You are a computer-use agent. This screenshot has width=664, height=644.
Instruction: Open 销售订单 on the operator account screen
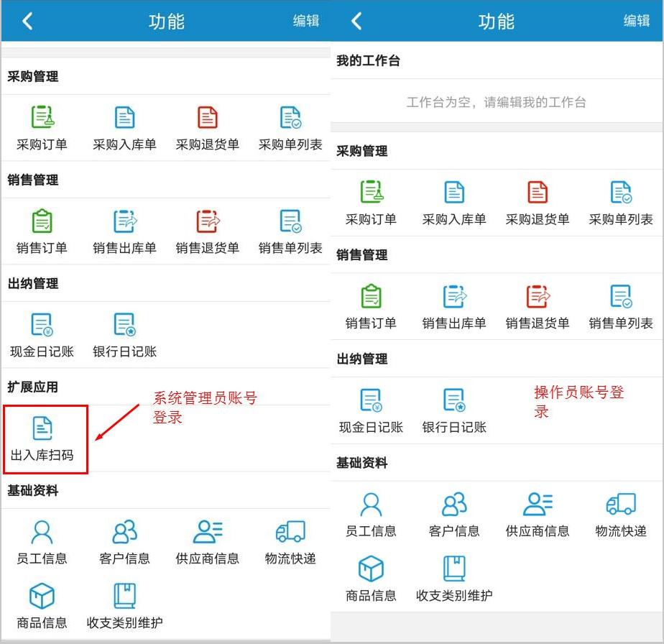[371, 306]
